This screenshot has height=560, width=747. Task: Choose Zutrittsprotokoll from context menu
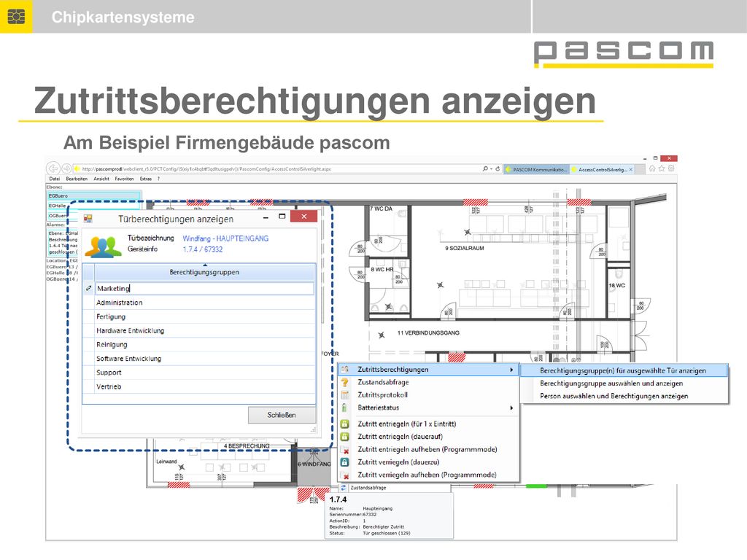pos(428,394)
